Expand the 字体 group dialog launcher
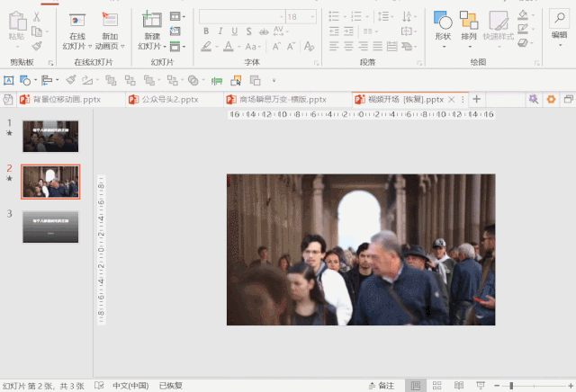This screenshot has height=392, width=576. 316,63
